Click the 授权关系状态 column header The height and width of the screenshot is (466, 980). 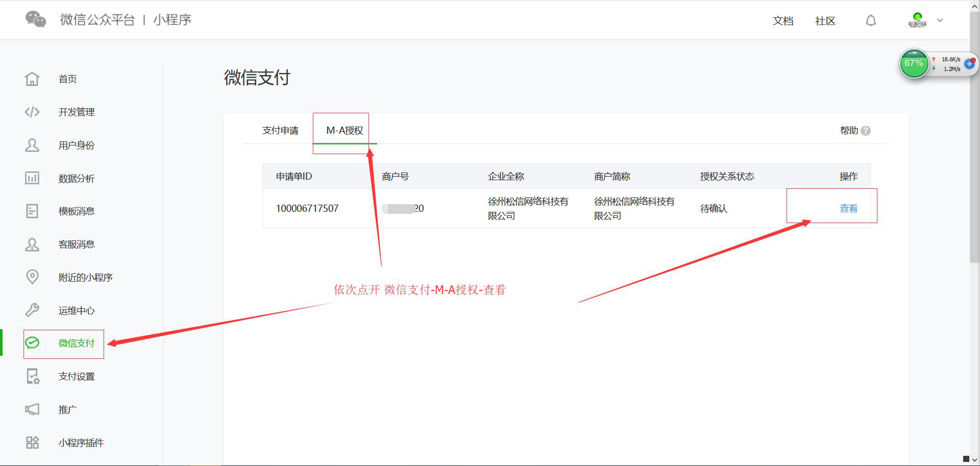(x=727, y=176)
